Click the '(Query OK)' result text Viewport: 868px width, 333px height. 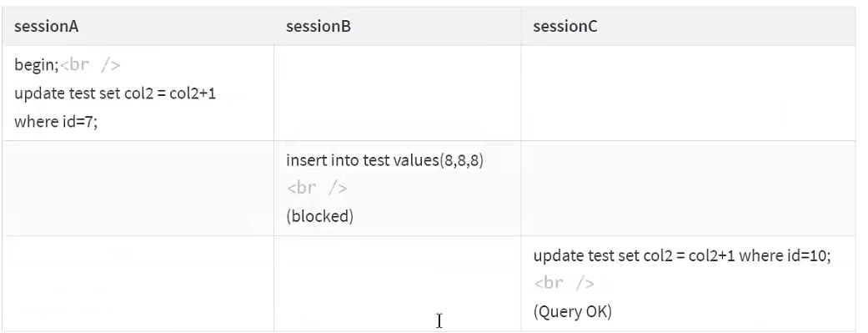tap(573, 312)
